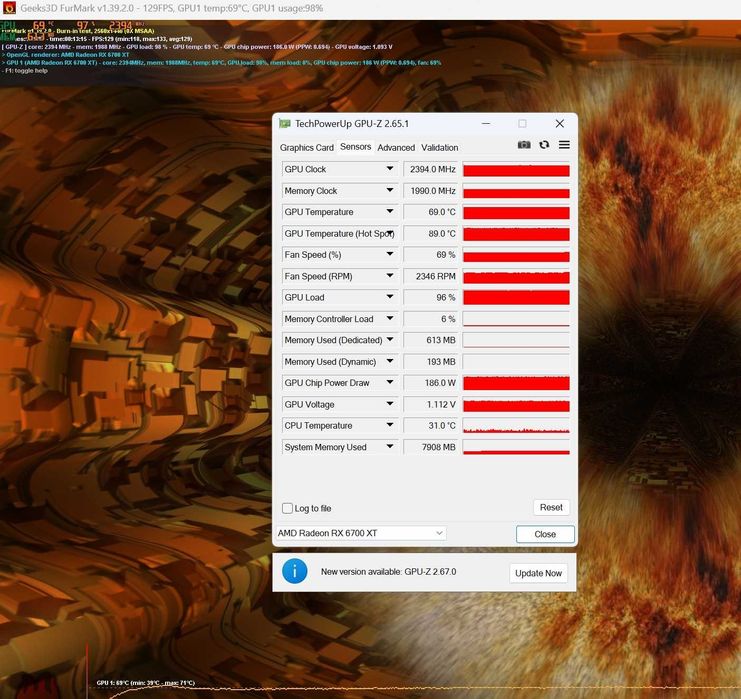Screen dimensions: 741x699
Task: Click the GPU-Z refresh icon
Action: [544, 145]
